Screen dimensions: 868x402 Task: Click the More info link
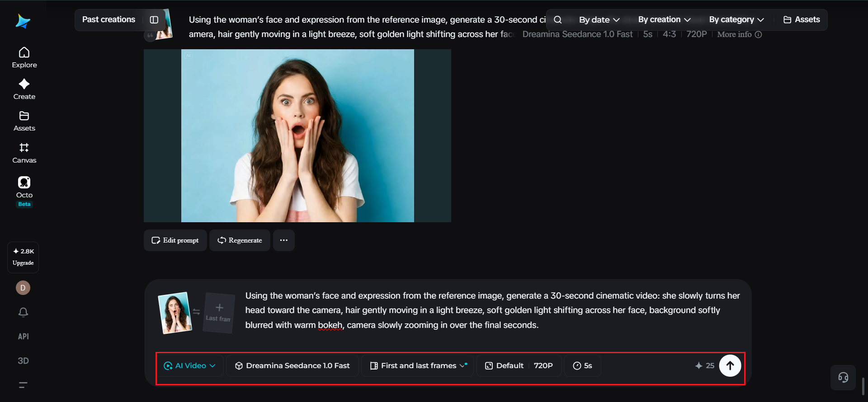pos(739,34)
